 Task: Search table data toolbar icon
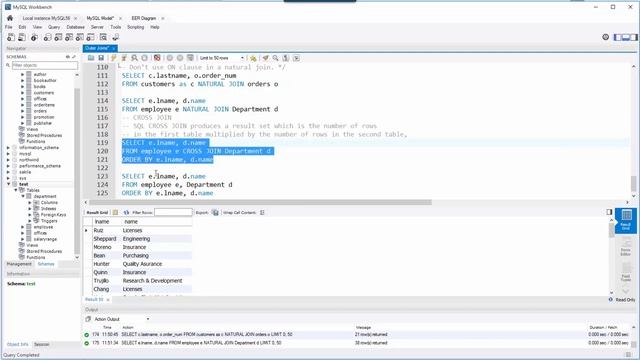103,37
